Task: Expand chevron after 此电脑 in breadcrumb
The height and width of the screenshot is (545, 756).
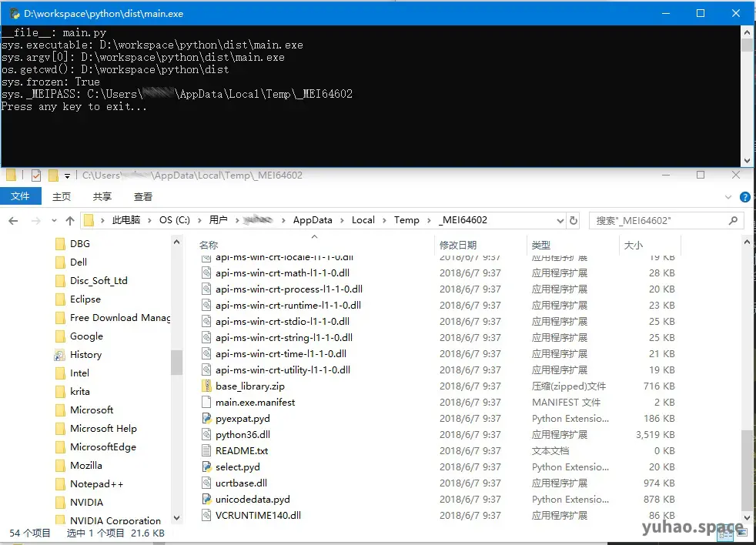Action: tap(149, 220)
